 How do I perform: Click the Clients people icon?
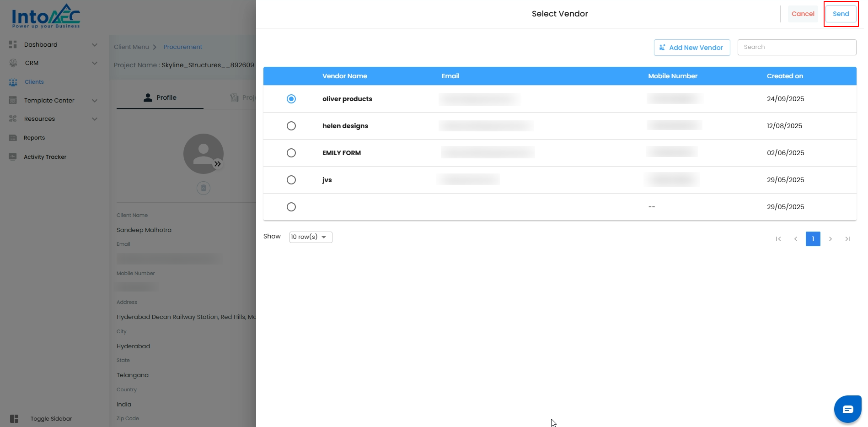13,82
